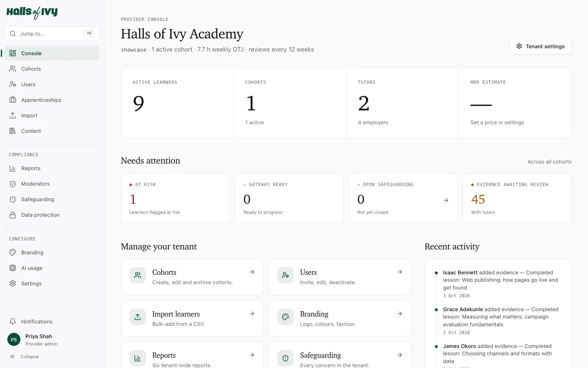Viewport: 588px width, 368px height.
Task: Collapse the sidebar
Action: pos(24,357)
